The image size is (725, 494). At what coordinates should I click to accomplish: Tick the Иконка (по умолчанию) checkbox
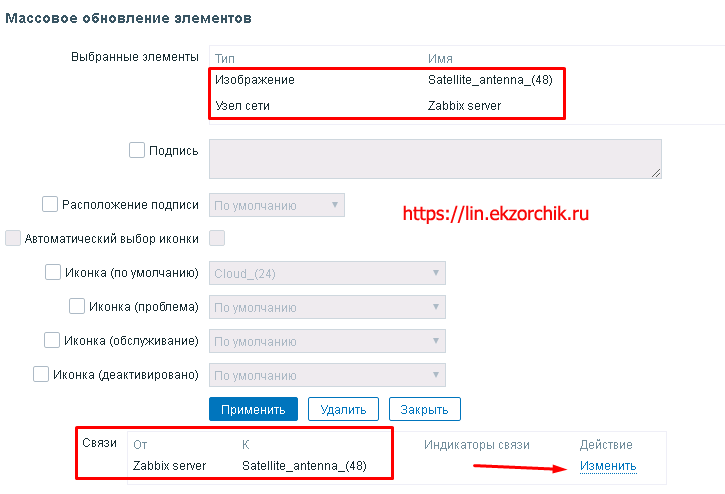click(54, 272)
